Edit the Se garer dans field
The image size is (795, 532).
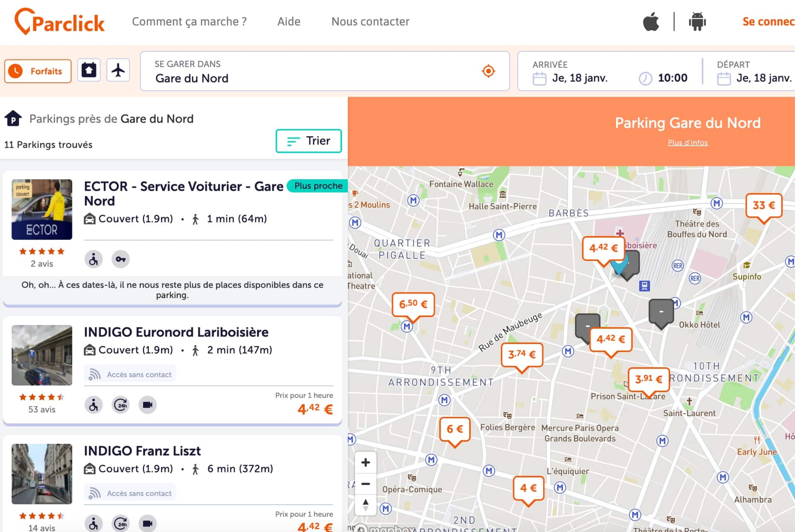coord(325,71)
